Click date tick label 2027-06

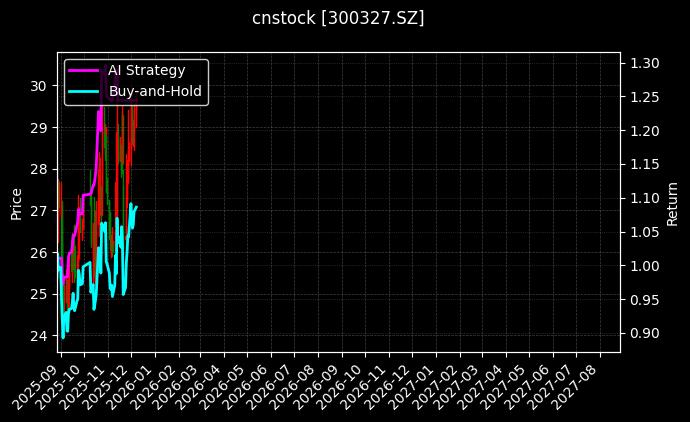pyautogui.click(x=528, y=386)
